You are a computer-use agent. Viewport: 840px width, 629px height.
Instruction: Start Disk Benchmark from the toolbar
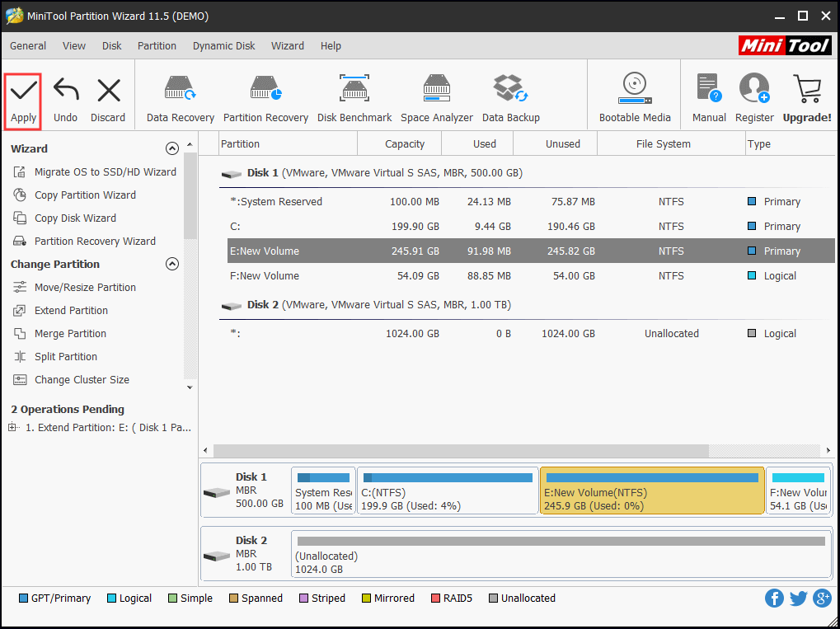pos(354,99)
